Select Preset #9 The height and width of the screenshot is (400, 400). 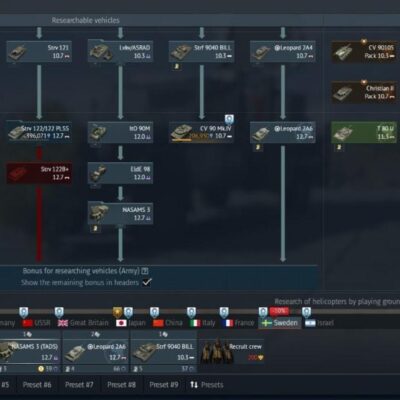click(164, 385)
